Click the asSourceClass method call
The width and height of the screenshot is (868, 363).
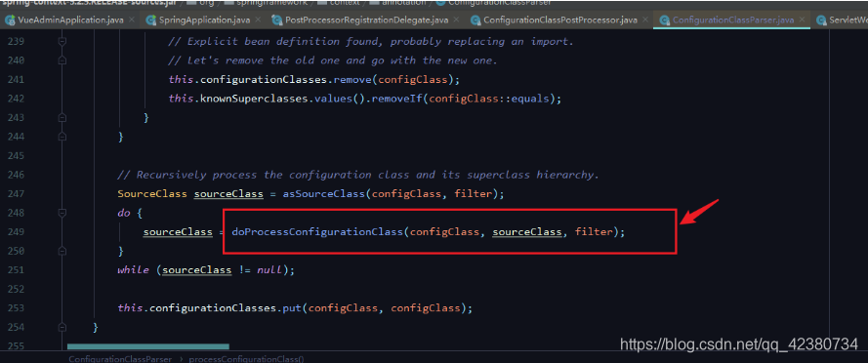coord(324,194)
